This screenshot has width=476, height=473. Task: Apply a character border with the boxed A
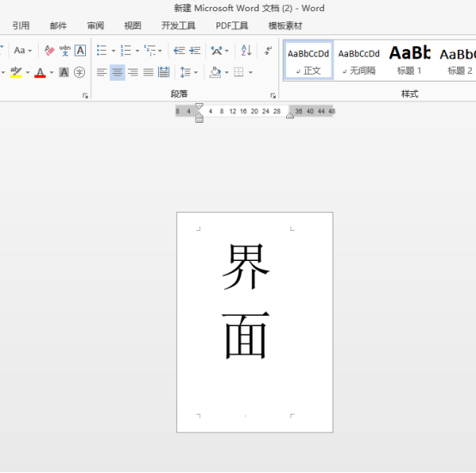click(80, 51)
